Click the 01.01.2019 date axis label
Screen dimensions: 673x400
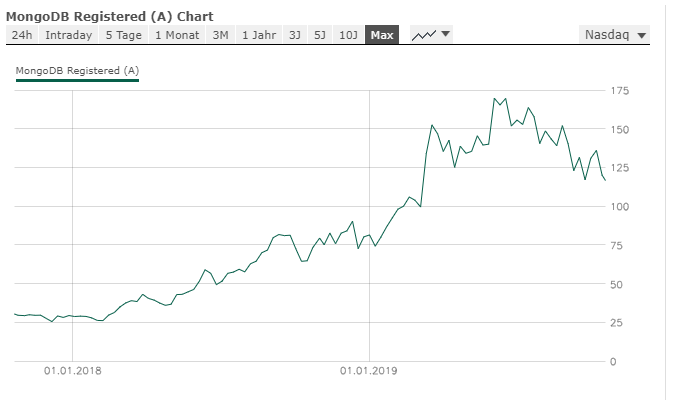(369, 371)
